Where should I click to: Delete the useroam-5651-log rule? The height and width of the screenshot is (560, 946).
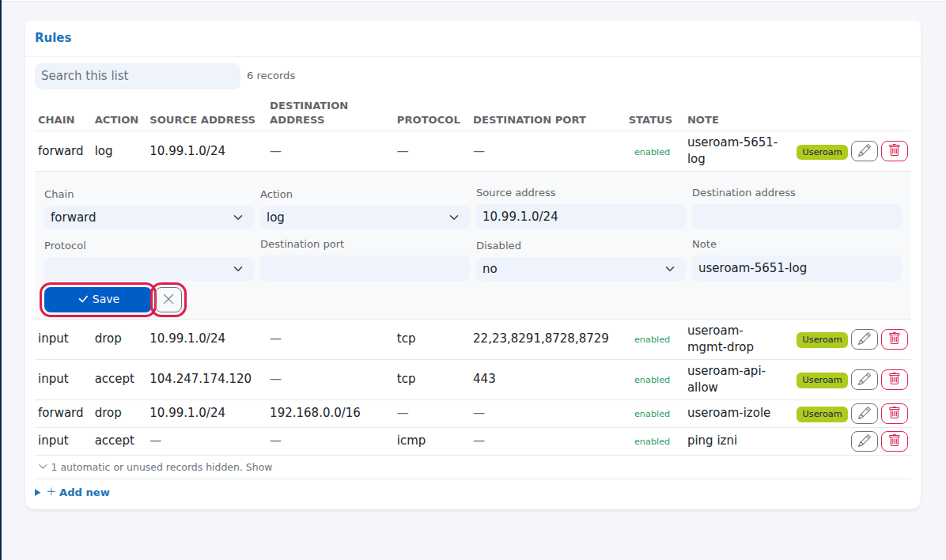coord(894,151)
